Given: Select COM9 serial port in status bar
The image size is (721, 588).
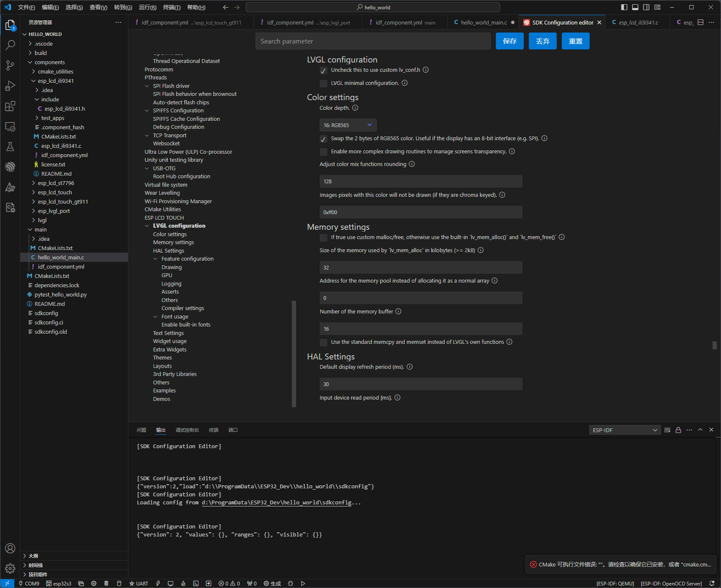Looking at the screenshot, I should [x=29, y=583].
